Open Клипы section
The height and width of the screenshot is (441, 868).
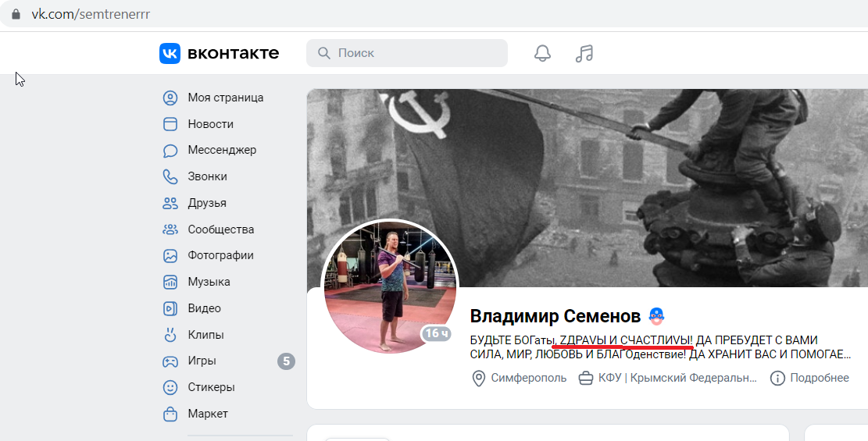(205, 335)
